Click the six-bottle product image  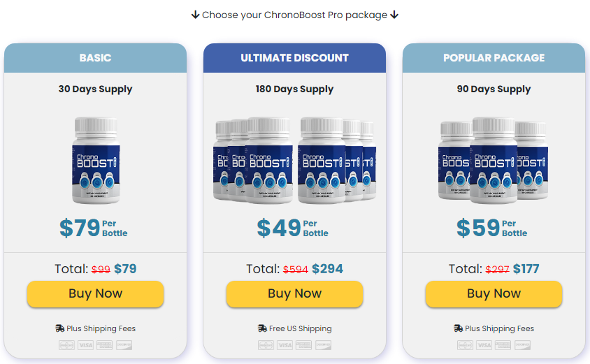[294, 160]
